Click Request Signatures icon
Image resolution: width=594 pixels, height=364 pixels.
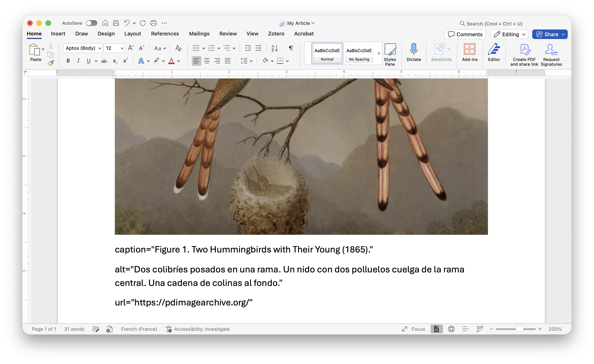pos(551,55)
